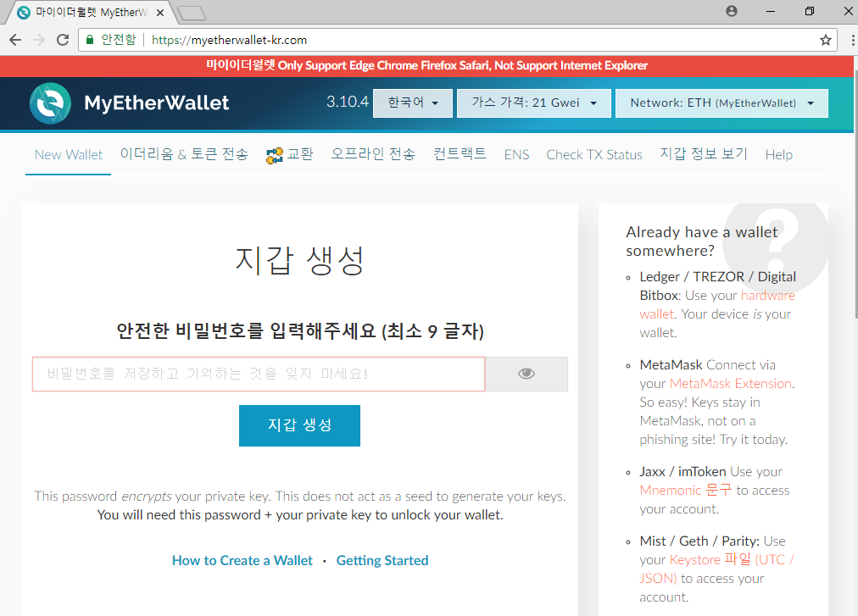Screen dimensions: 858x616
Task: Reload the page with the refresh icon
Action: pos(63,40)
